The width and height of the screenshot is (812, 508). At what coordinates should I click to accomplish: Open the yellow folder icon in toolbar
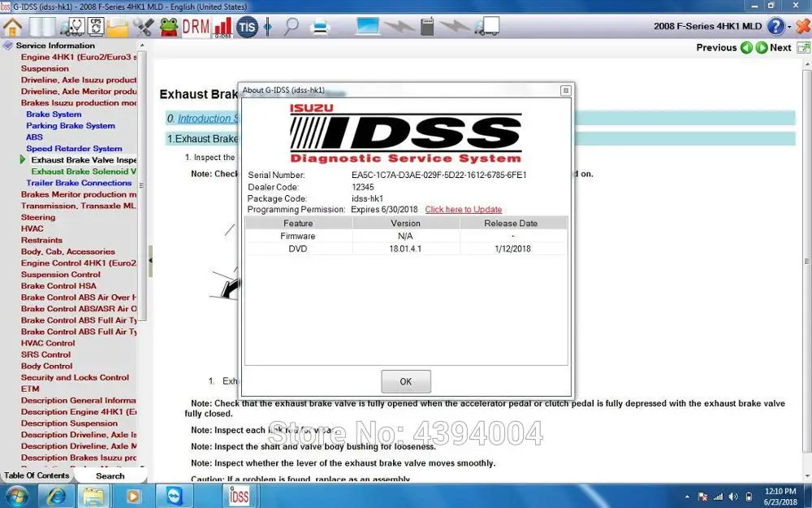(118, 27)
